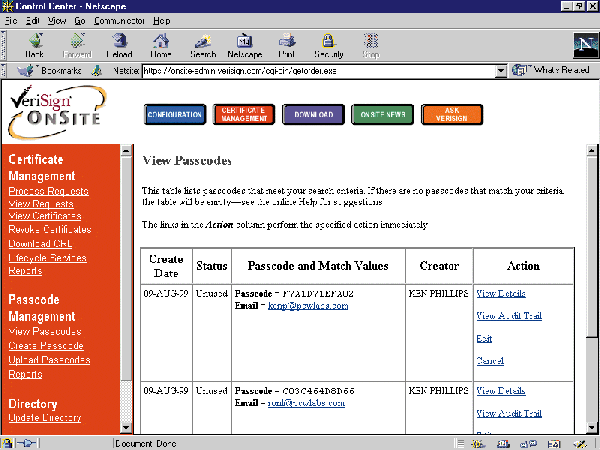Screen dimensions: 600x450
Task: Click the What's Related icon
Action: (x=520, y=70)
